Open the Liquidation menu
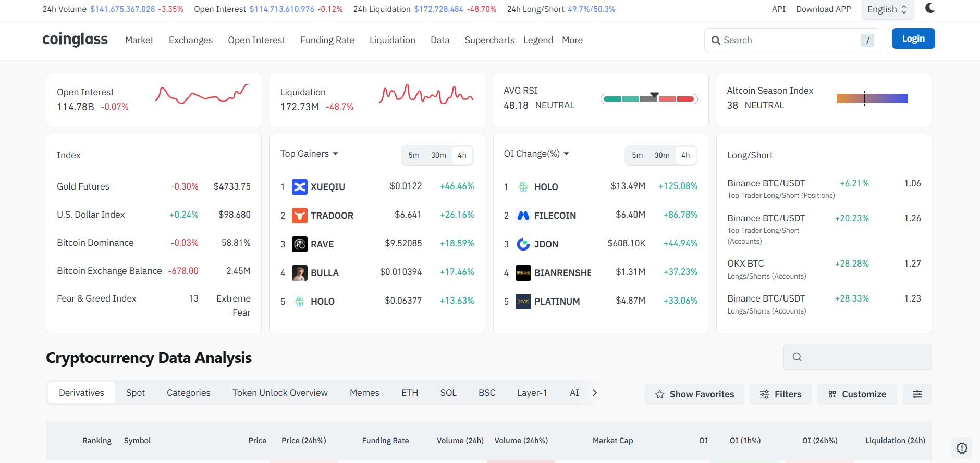Image resolution: width=980 pixels, height=463 pixels. point(393,40)
